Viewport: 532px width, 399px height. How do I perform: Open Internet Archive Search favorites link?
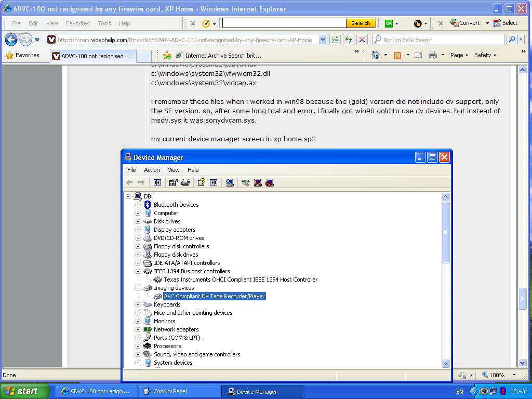point(219,55)
